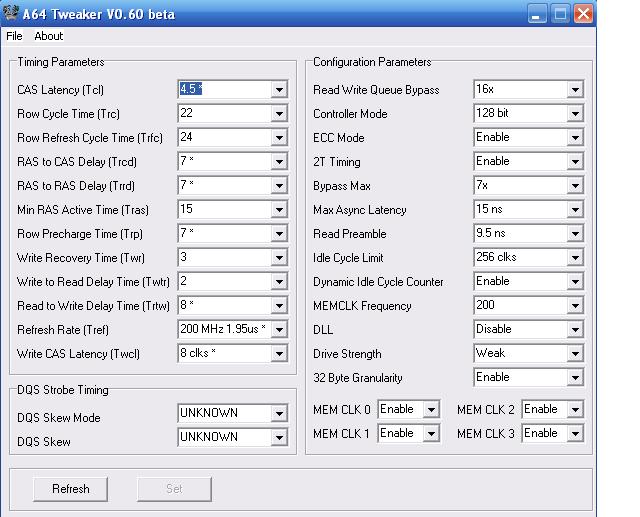Image resolution: width=640 pixels, height=517 pixels.
Task: Click the DQS Skew Mode label
Action: coord(59,418)
